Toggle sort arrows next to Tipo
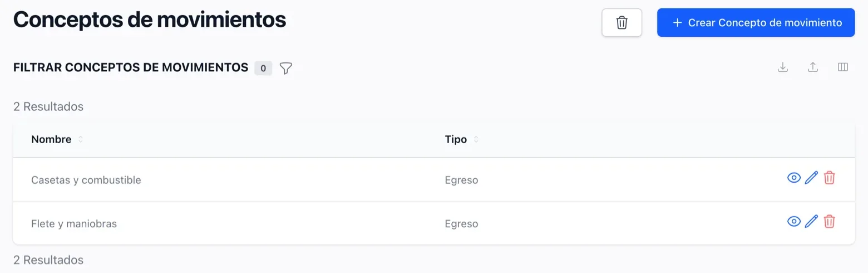Screen dimensions: 868x273 click(476, 139)
